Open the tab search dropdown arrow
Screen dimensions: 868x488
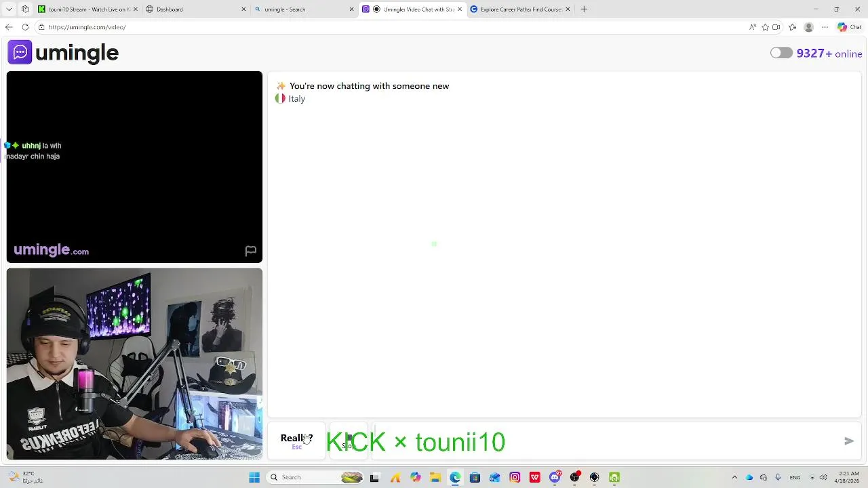[x=9, y=9]
